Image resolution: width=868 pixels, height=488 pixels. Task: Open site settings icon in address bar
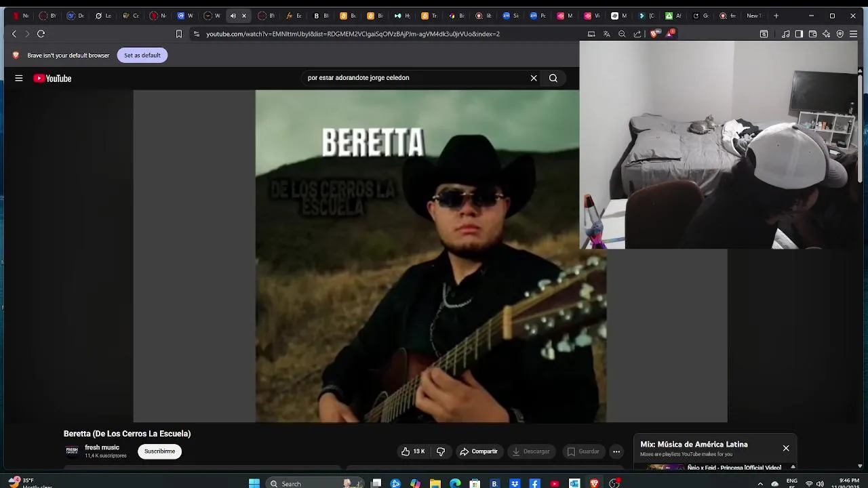(x=197, y=34)
